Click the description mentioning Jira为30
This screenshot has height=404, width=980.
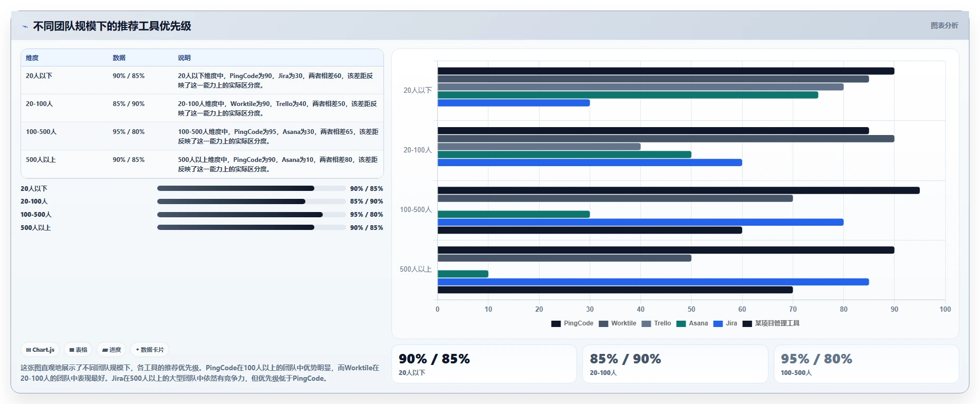[276, 81]
